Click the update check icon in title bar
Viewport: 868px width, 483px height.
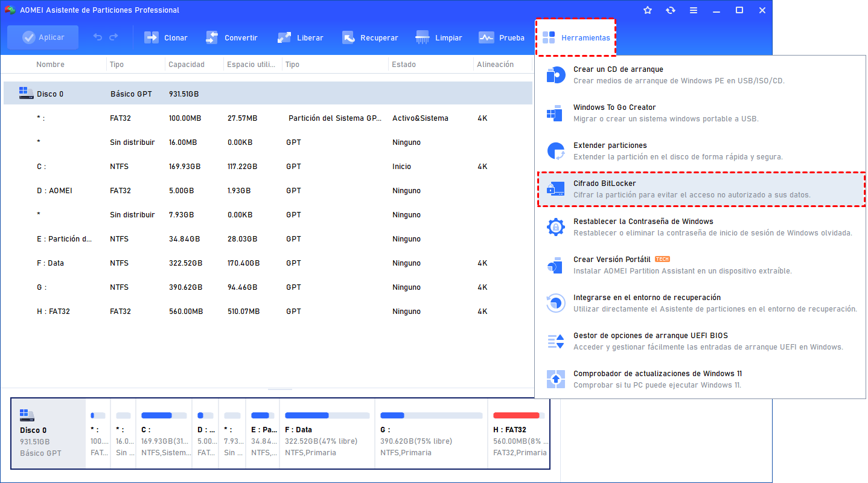[x=671, y=10]
